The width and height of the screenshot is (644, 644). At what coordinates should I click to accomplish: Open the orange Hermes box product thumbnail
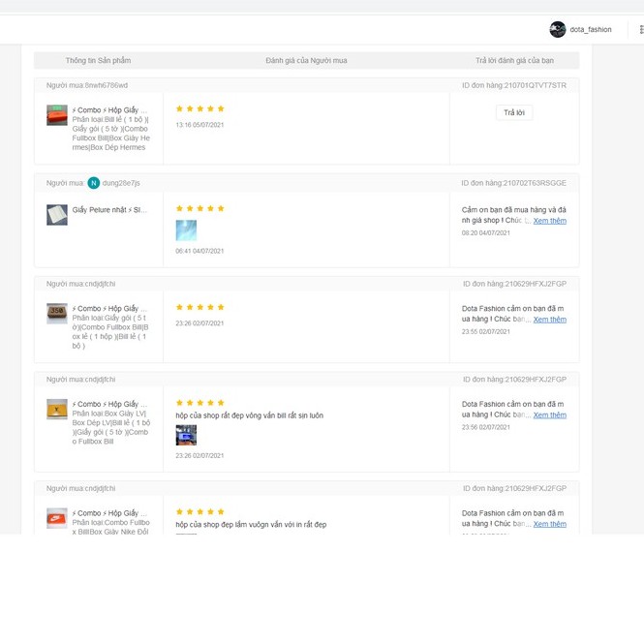click(57, 115)
